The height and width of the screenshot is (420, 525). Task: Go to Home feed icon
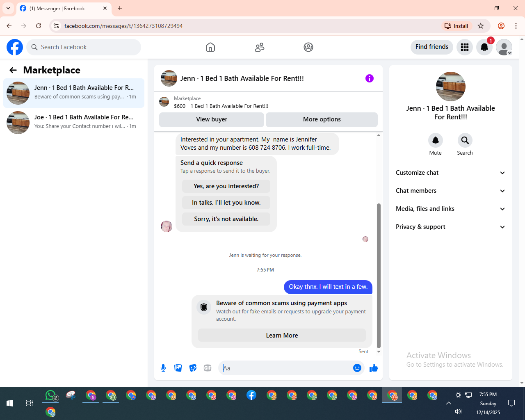[210, 47]
